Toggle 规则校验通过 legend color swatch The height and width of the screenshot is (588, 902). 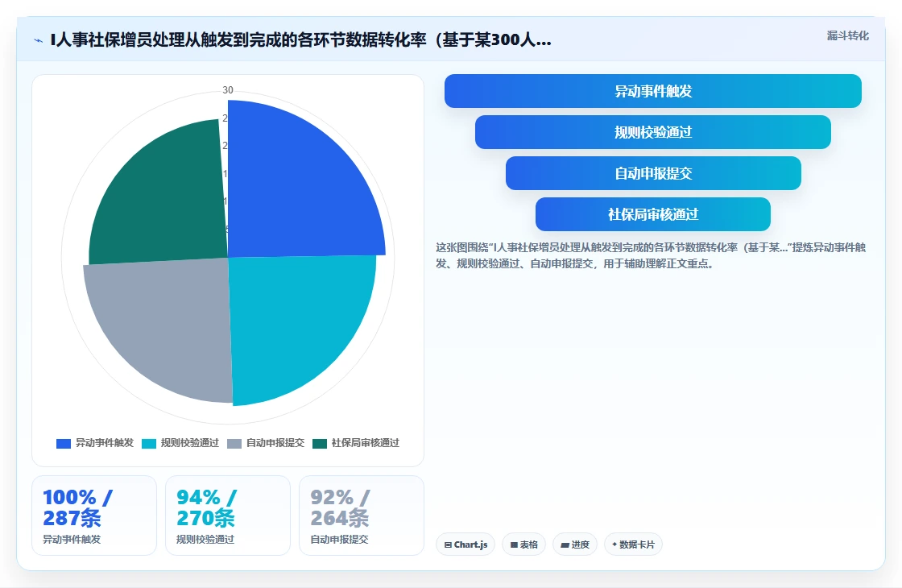click(149, 443)
